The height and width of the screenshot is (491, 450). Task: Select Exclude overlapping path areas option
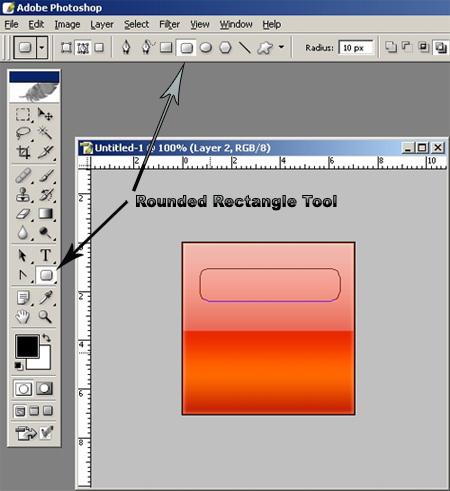(441, 47)
